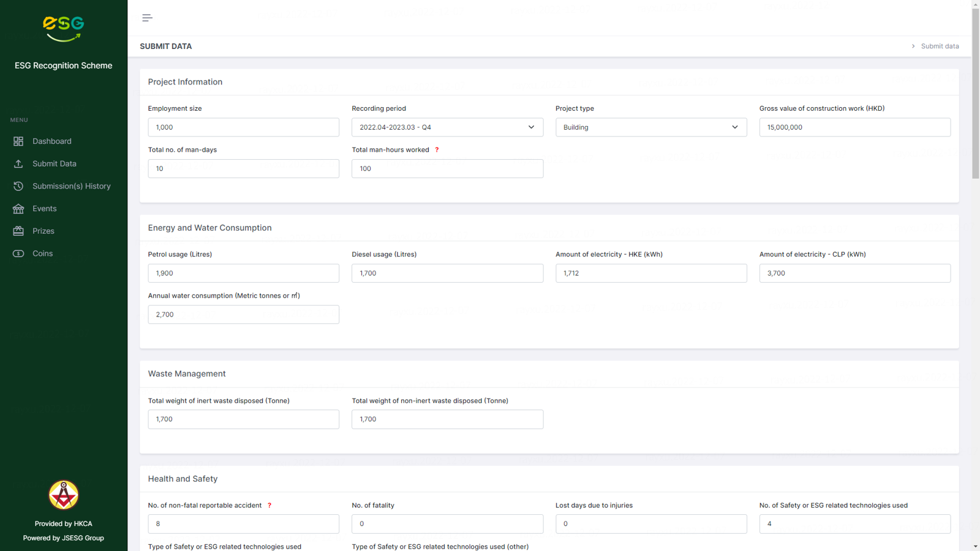Click the Submit Data upload icon
980x551 pixels.
[18, 163]
